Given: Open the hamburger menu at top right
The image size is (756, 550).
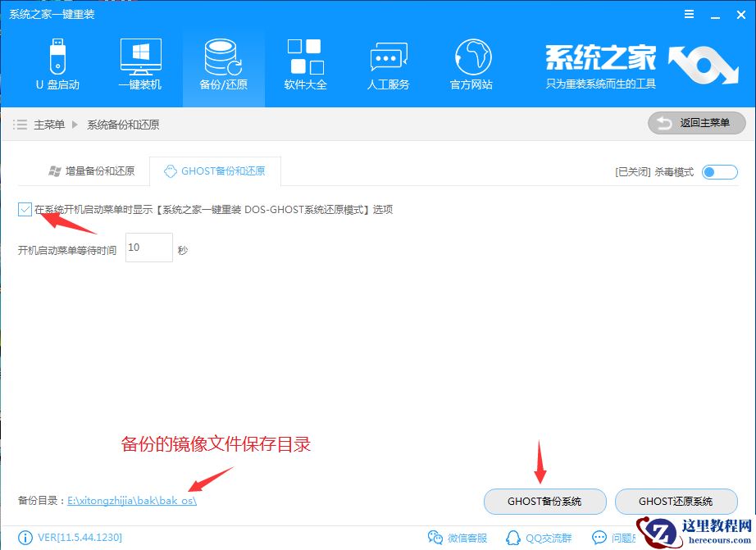Looking at the screenshot, I should click(x=689, y=13).
